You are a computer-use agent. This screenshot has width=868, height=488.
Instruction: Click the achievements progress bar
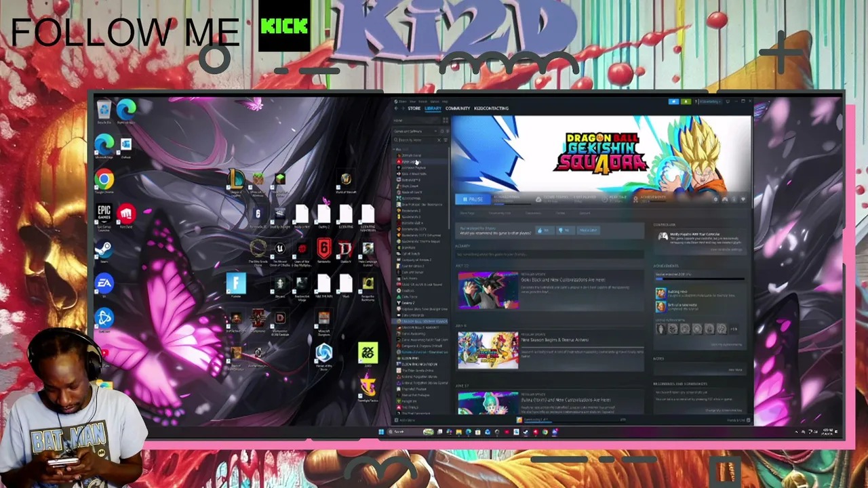(699, 279)
